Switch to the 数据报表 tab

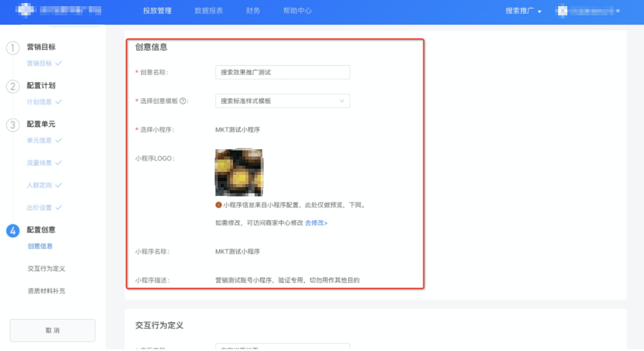coord(209,11)
